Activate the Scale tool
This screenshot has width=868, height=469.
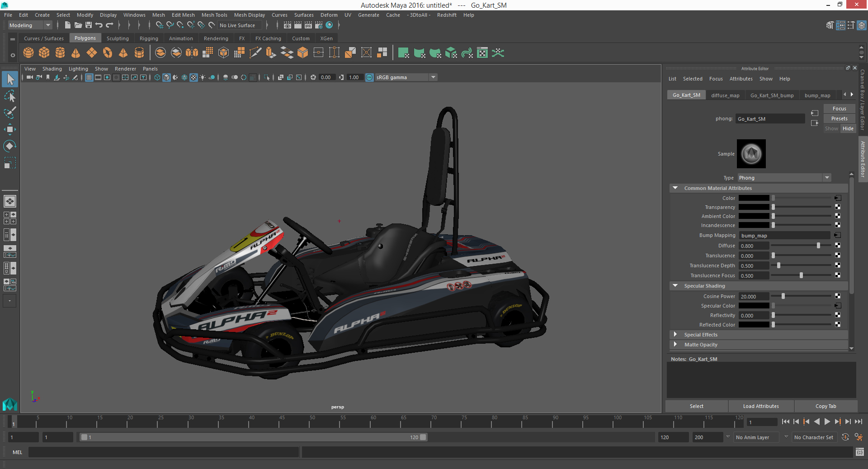(x=10, y=163)
